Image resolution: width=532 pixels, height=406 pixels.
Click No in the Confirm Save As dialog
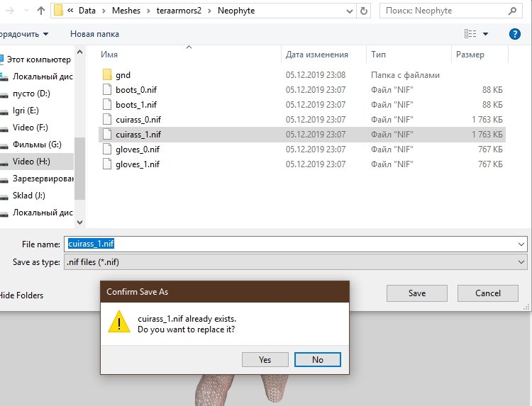[x=317, y=359]
